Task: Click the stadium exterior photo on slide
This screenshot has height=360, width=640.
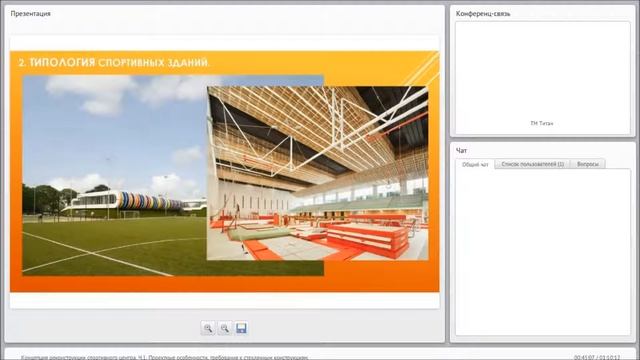Action: (115, 176)
